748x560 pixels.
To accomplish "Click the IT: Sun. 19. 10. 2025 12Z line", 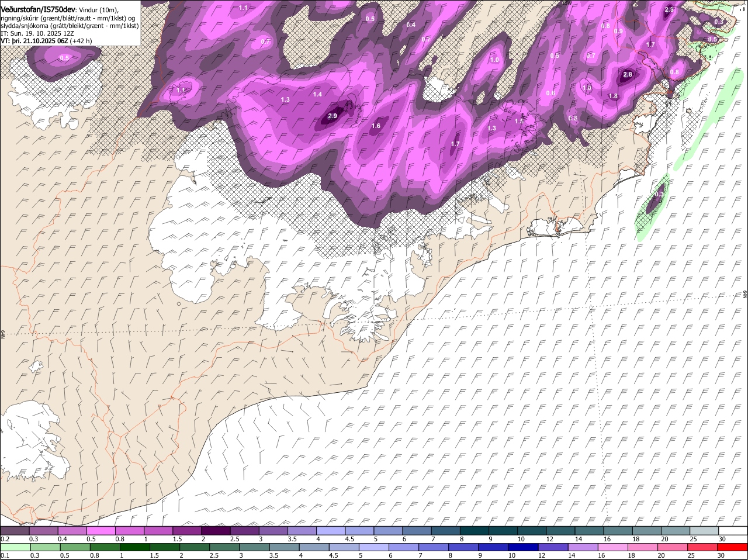I will pos(37,34).
